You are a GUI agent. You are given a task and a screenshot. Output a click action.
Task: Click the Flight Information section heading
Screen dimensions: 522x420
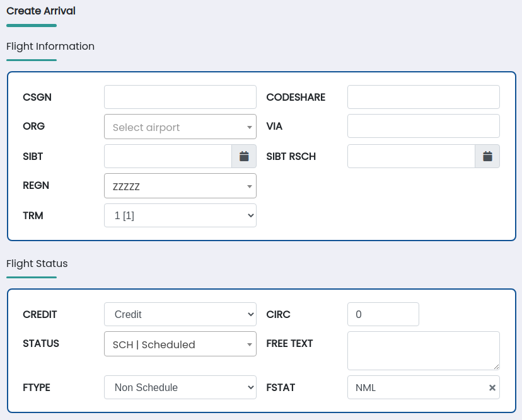click(50, 46)
